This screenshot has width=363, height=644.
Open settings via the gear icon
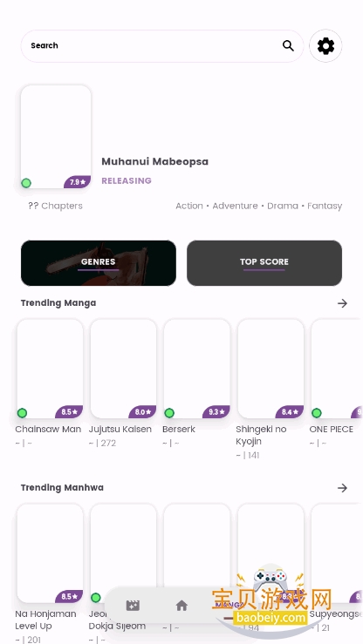(325, 45)
